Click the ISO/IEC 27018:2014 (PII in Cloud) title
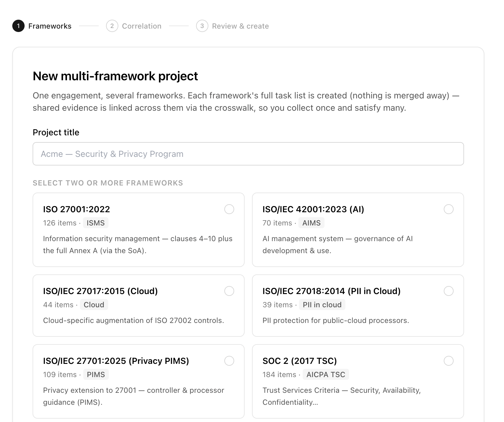 [x=332, y=291]
